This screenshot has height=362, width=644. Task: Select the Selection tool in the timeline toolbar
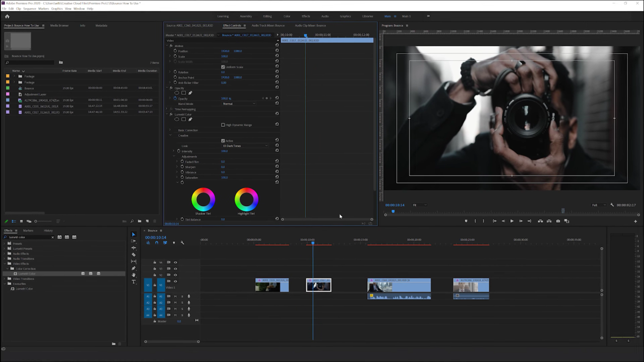coord(134,234)
